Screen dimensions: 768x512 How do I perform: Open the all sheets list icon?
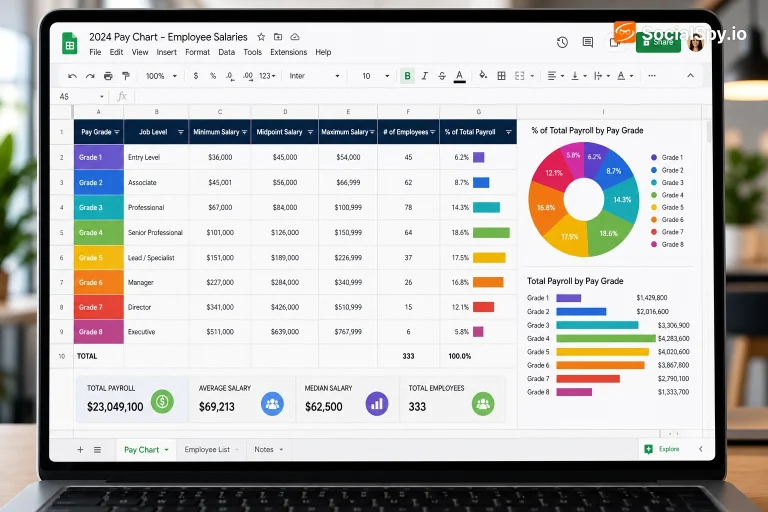[97, 449]
